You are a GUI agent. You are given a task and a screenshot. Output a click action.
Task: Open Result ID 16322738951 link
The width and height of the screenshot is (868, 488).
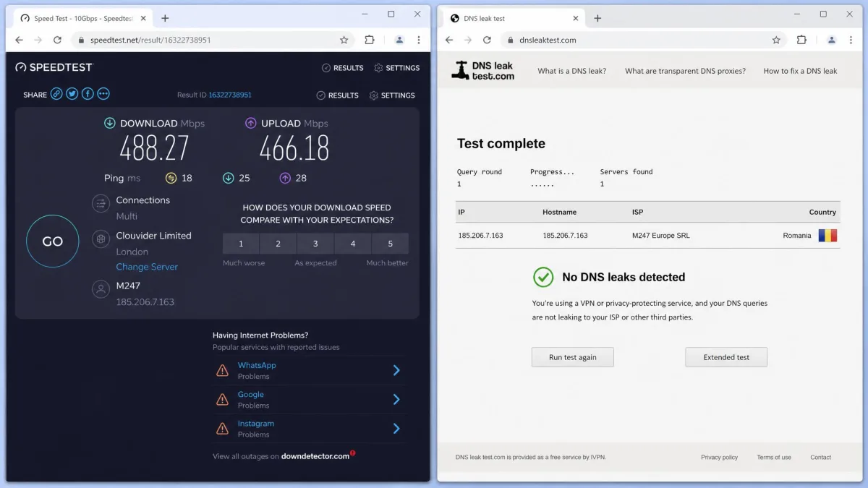(x=230, y=95)
